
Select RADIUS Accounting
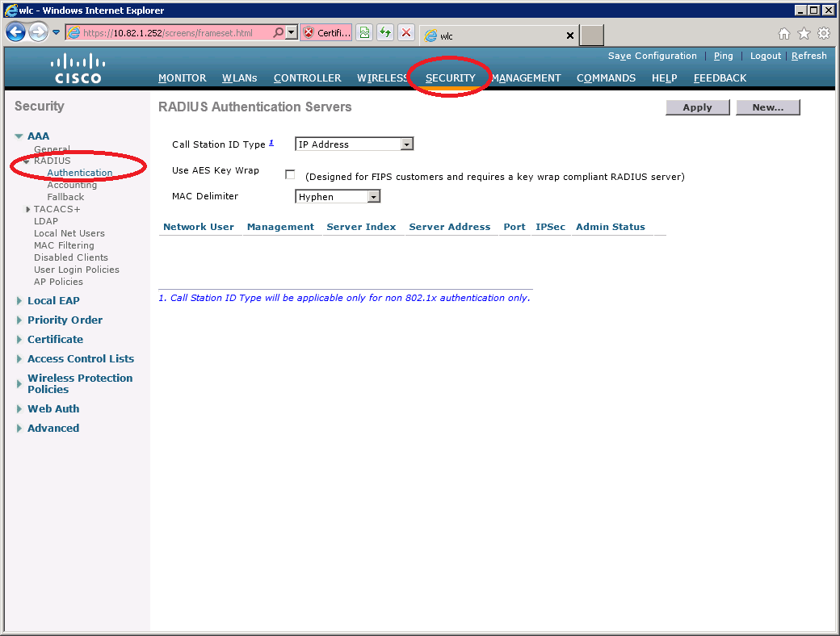tap(72, 185)
